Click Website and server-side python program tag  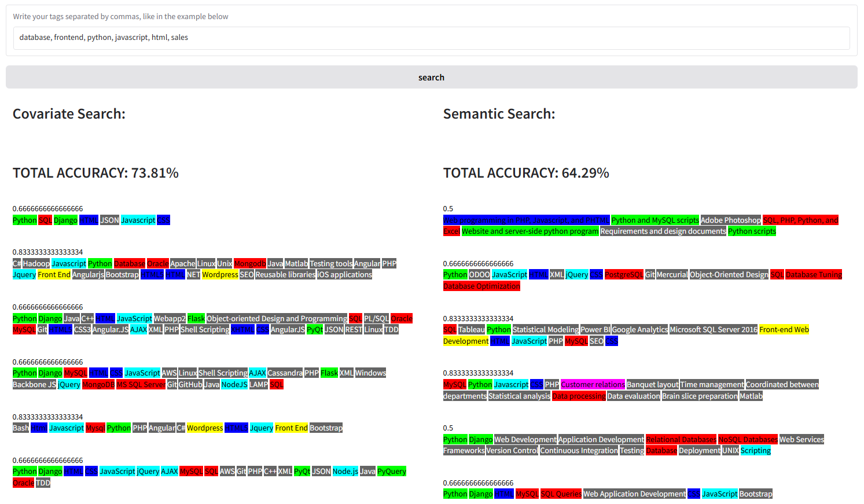530,231
